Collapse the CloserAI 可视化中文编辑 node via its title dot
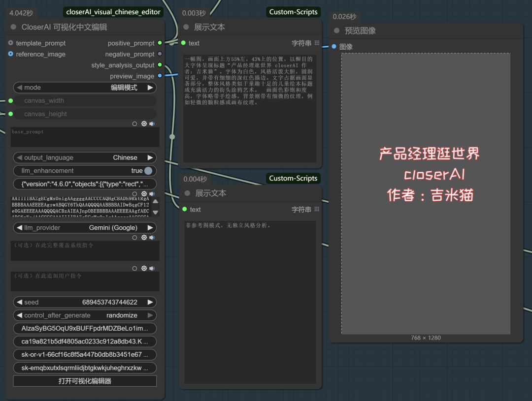This screenshot has height=401, width=532. (14, 27)
